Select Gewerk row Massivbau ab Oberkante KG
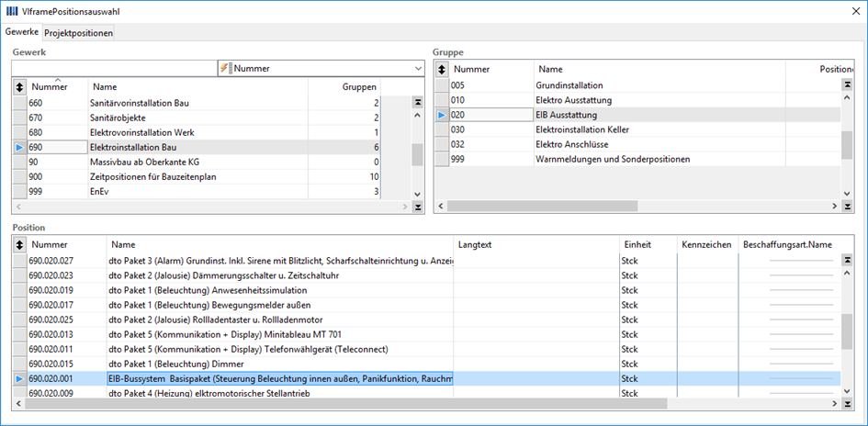This screenshot has width=868, height=426. coord(197,163)
